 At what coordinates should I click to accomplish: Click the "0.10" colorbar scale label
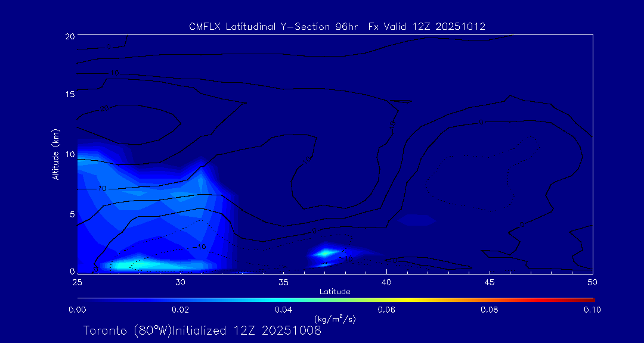pyautogui.click(x=592, y=310)
